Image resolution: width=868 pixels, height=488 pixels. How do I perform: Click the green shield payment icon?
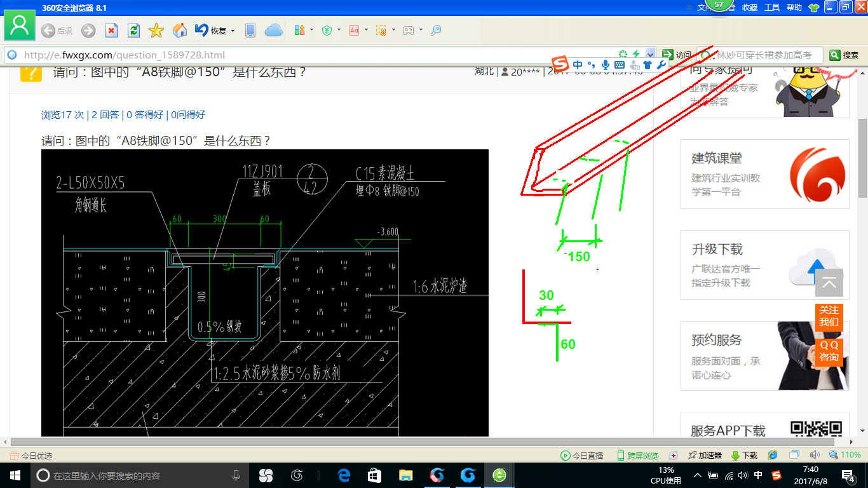tap(327, 30)
